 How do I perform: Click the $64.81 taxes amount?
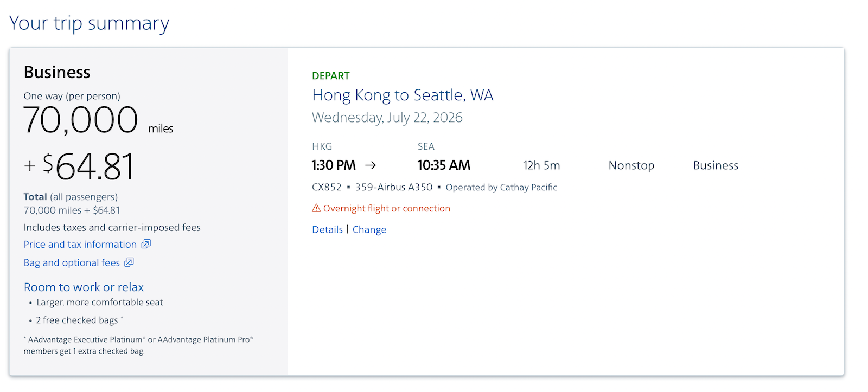pyautogui.click(x=88, y=166)
